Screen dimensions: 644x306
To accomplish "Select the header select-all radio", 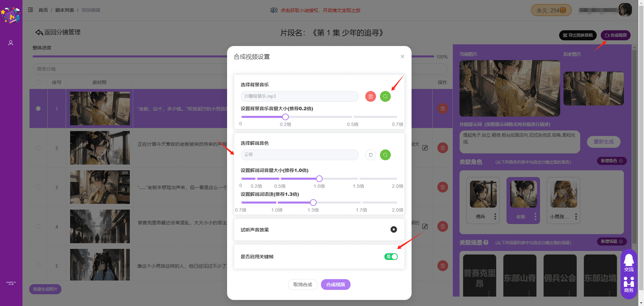I will (x=38, y=82).
